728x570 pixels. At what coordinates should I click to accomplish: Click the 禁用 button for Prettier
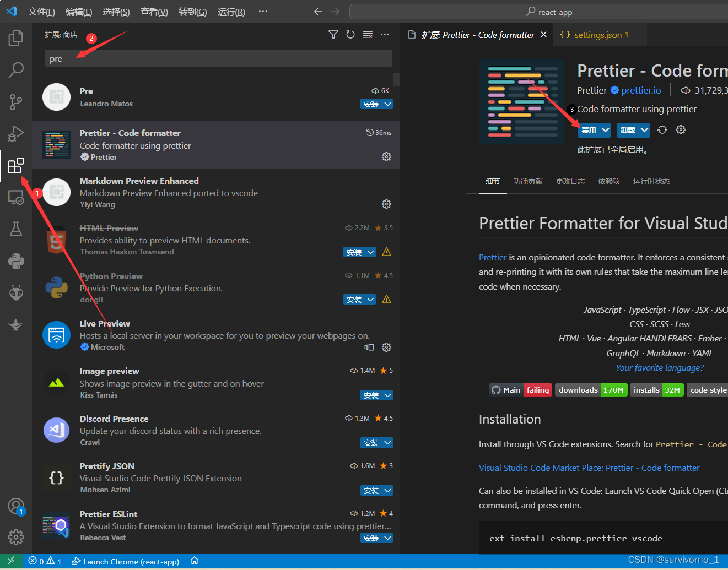pos(589,130)
